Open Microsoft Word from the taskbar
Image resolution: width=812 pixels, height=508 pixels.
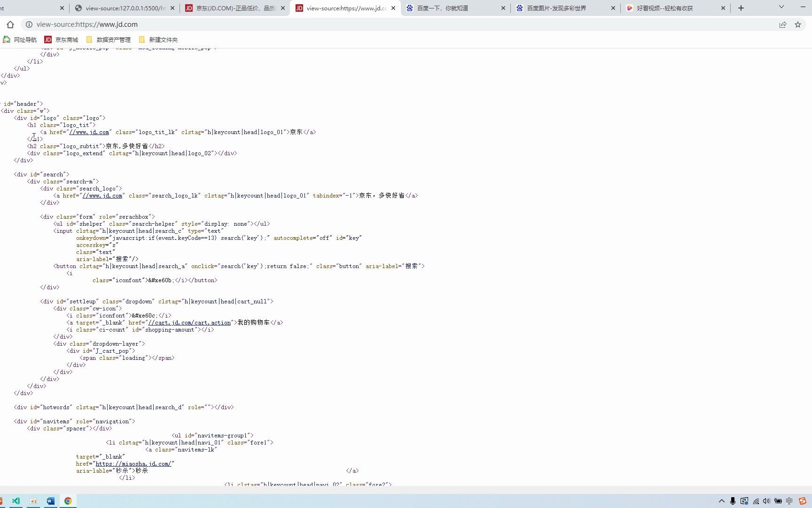click(x=51, y=501)
